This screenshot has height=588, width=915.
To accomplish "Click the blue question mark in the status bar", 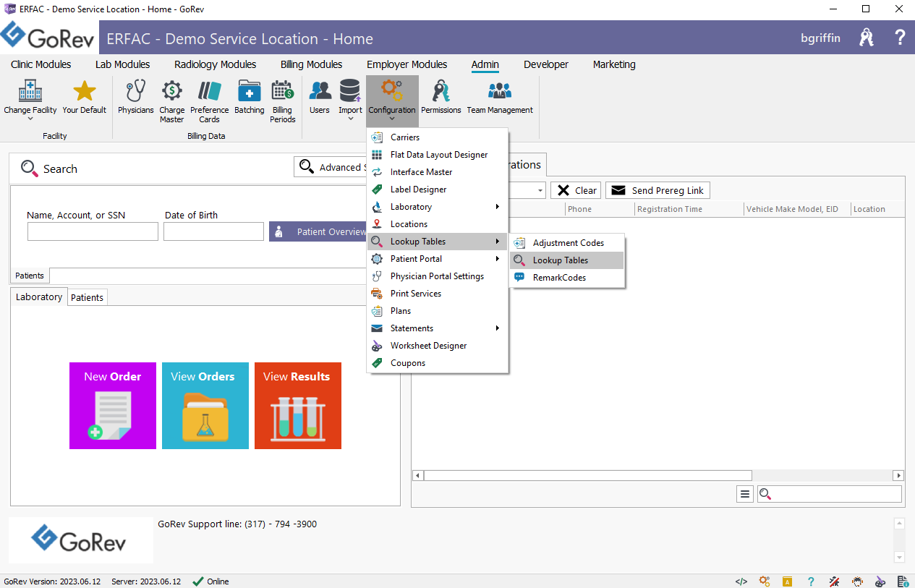I will pos(812,581).
